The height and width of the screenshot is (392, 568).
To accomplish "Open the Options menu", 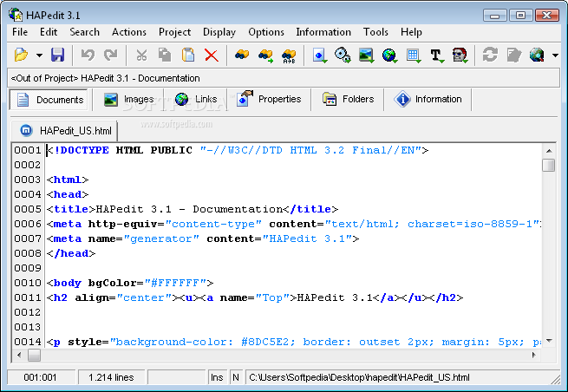I will [x=266, y=32].
